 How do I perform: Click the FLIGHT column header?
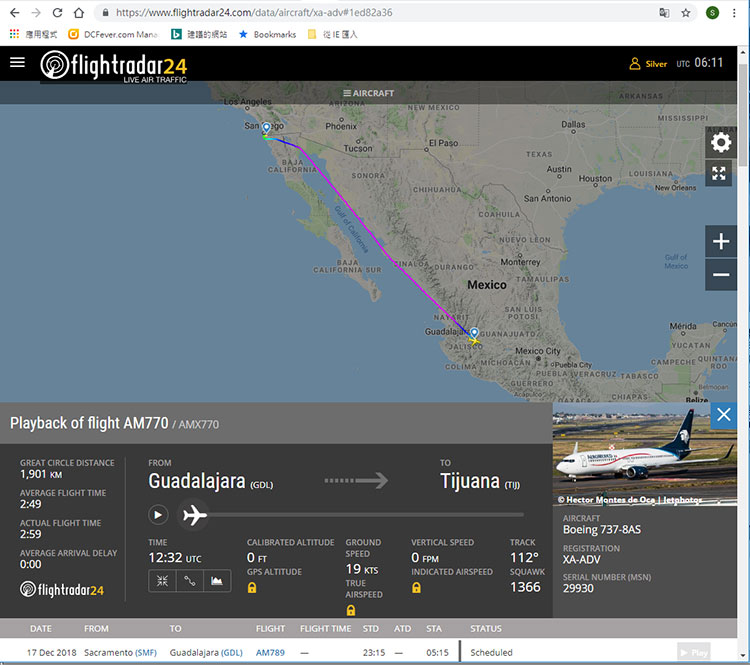[x=270, y=629]
